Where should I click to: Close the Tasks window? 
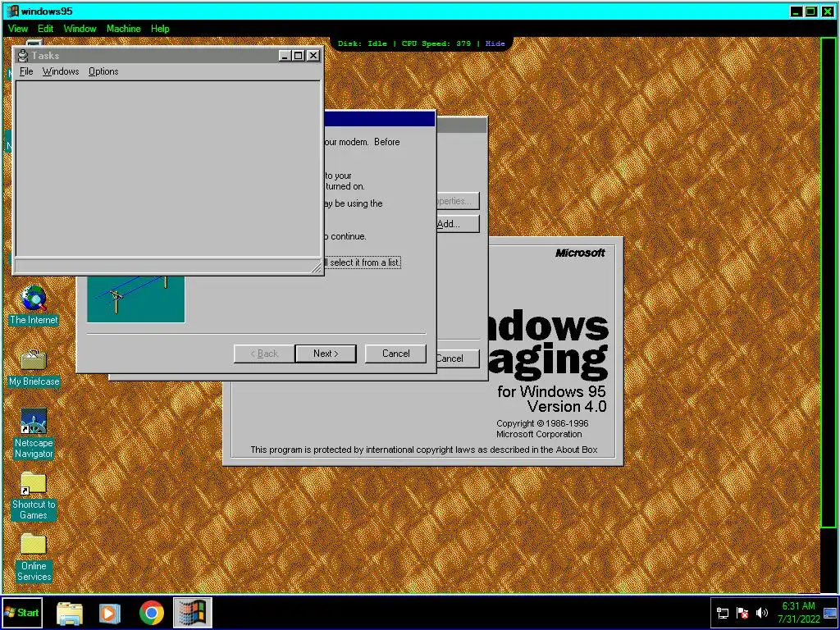[x=313, y=55]
